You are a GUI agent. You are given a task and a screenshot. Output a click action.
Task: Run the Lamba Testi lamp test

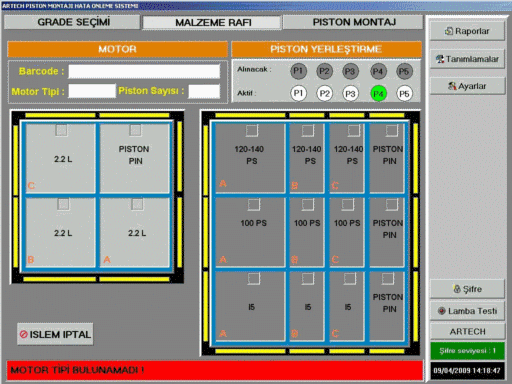tap(467, 311)
